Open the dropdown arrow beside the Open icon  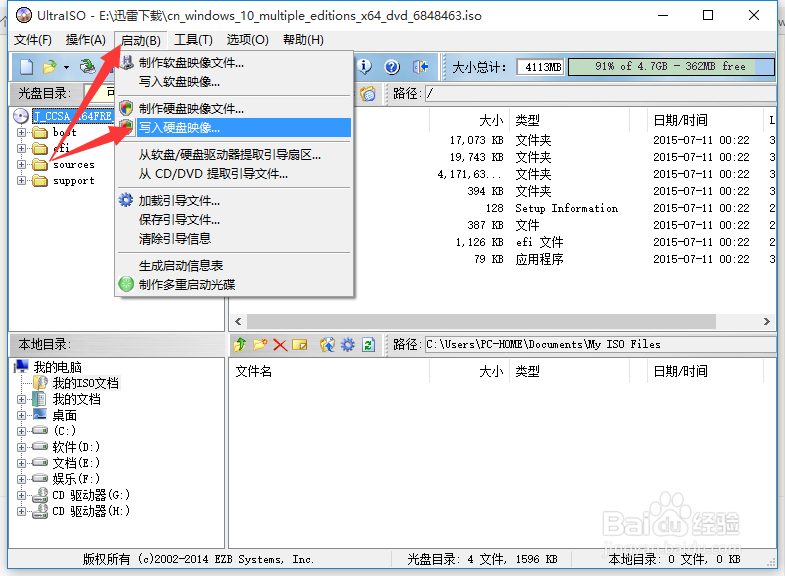[66, 67]
